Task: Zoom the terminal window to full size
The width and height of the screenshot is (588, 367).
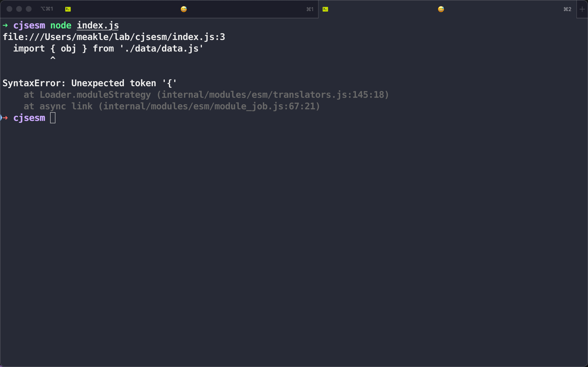Action: [29, 9]
